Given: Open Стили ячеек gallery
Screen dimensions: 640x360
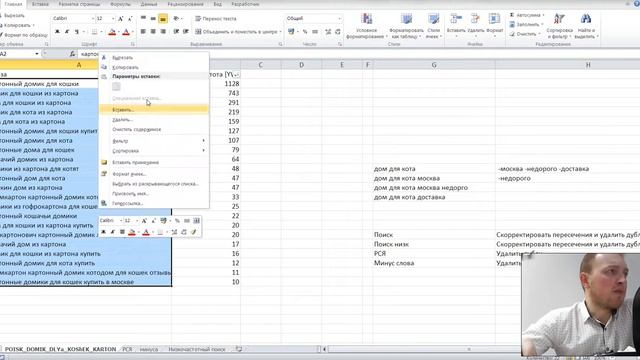Looking at the screenshot, I should point(433,26).
